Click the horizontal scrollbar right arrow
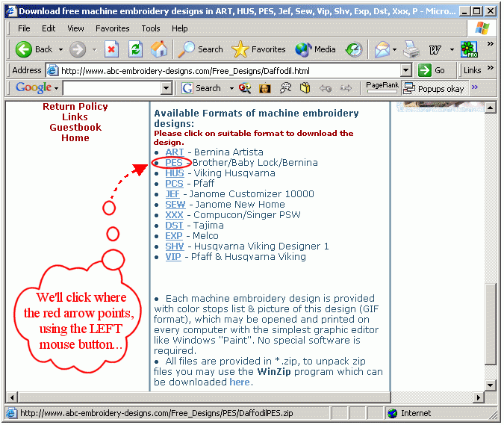This screenshot has width=504, height=425. [x=479, y=397]
